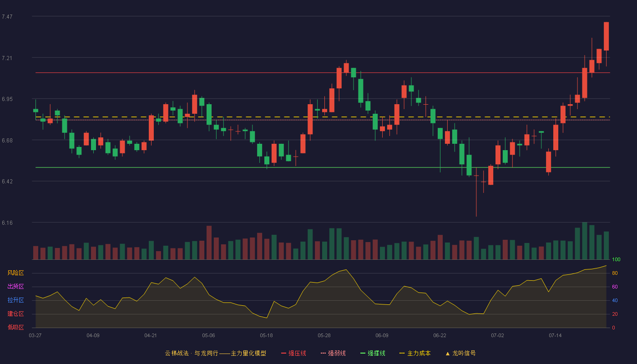The image size is (637, 364).
Task: Click the blue 40 indicator scale value
Action: tap(615, 300)
